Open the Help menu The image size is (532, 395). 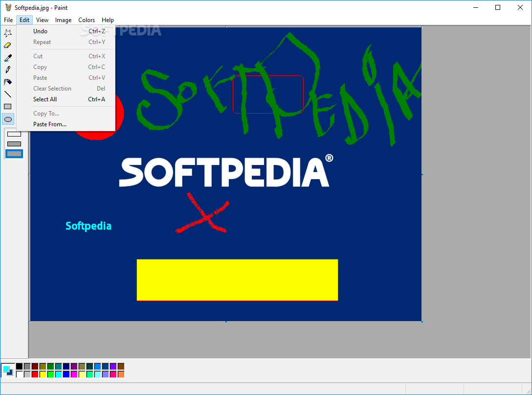(x=108, y=20)
